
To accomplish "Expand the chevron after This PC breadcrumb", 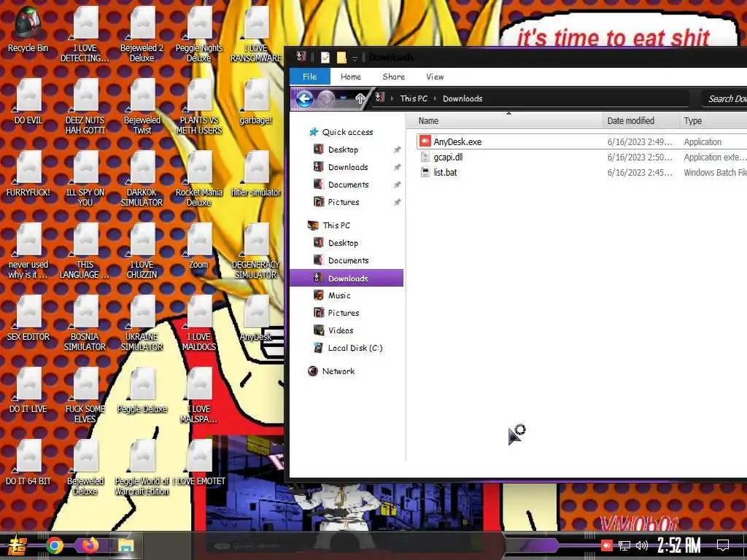I will pos(435,98).
